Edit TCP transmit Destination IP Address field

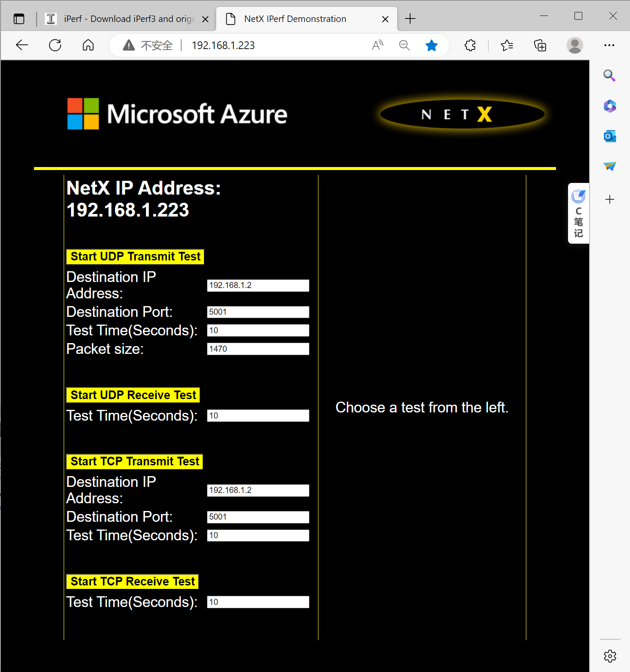point(258,490)
